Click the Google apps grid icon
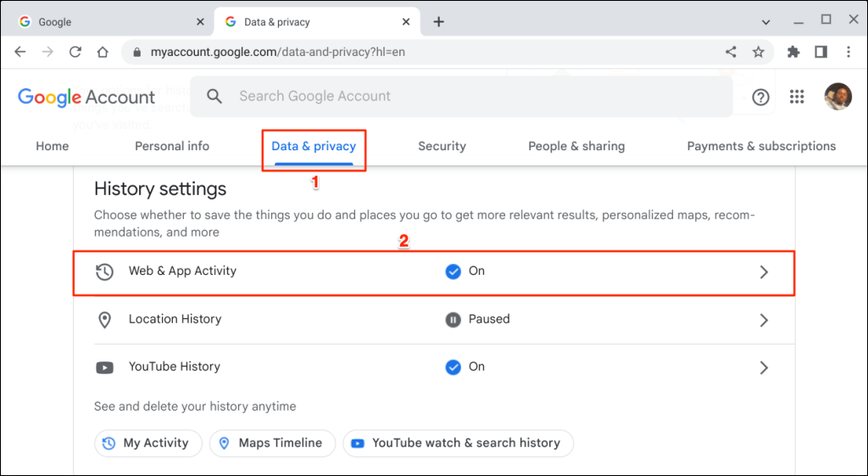868x476 pixels. (x=797, y=97)
